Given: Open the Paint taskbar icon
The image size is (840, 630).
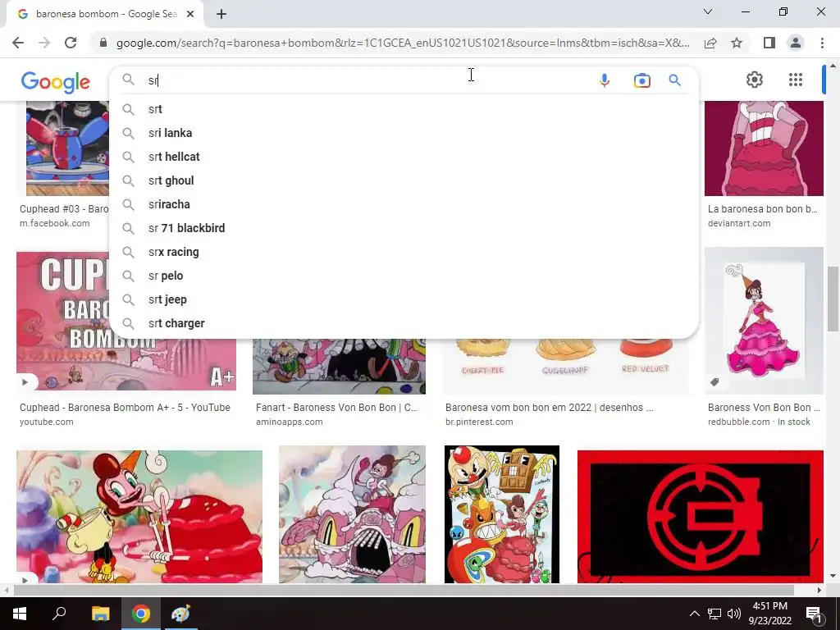Looking at the screenshot, I should coord(181,614).
